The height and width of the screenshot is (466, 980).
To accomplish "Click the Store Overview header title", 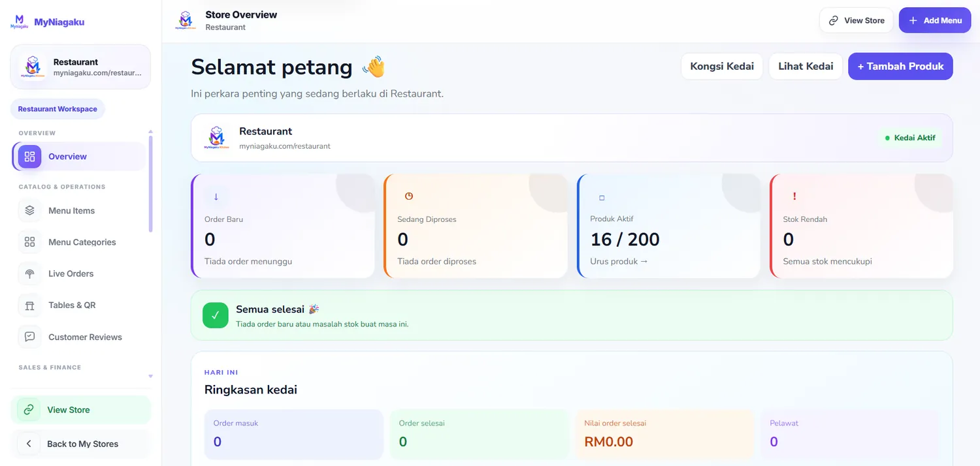I will (x=241, y=14).
